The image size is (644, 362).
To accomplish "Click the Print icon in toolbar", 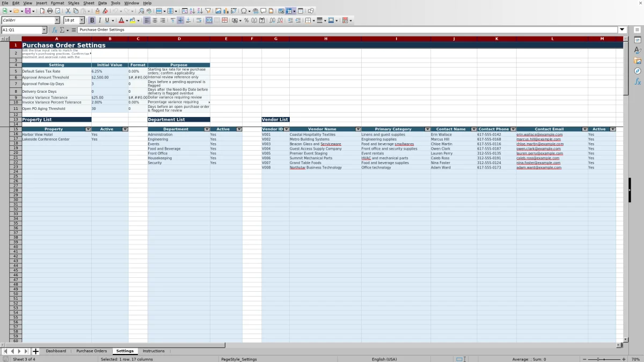I will coord(50,11).
